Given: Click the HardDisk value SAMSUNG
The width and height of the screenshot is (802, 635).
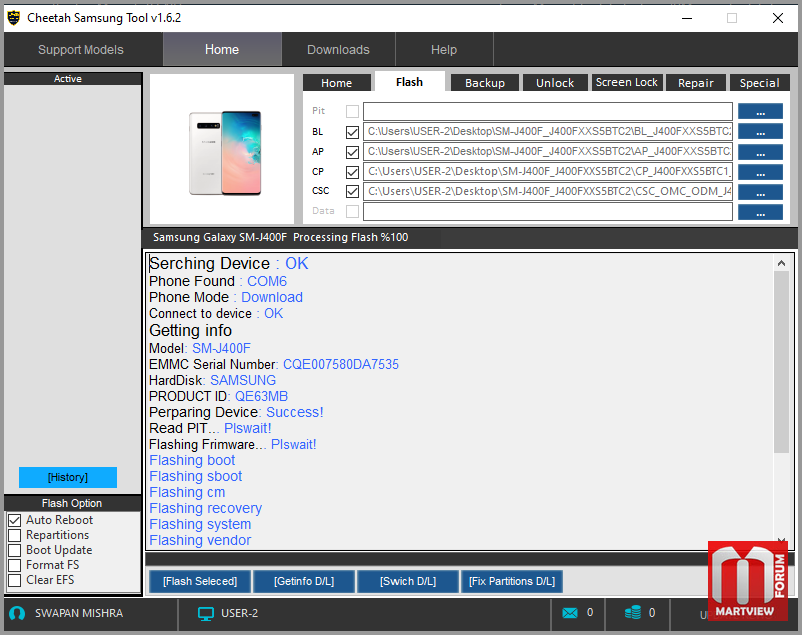Looking at the screenshot, I should (x=243, y=381).
